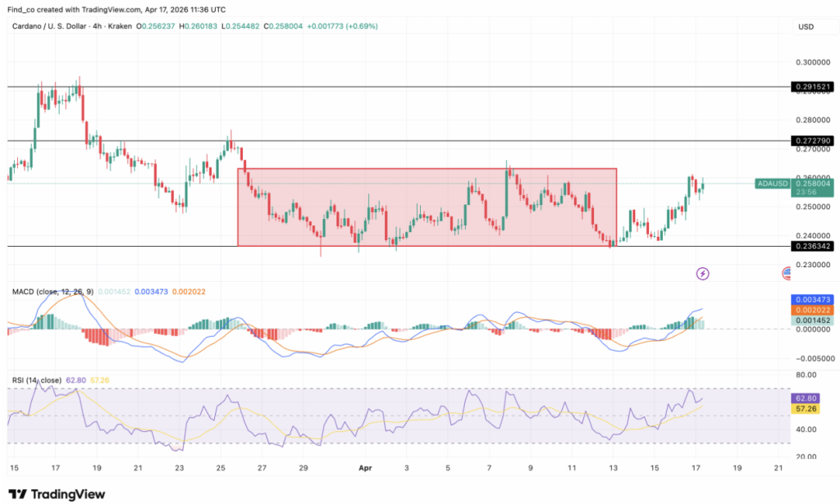Click the Apr marker on the date axis
This screenshot has height=504, width=840.
[367, 467]
